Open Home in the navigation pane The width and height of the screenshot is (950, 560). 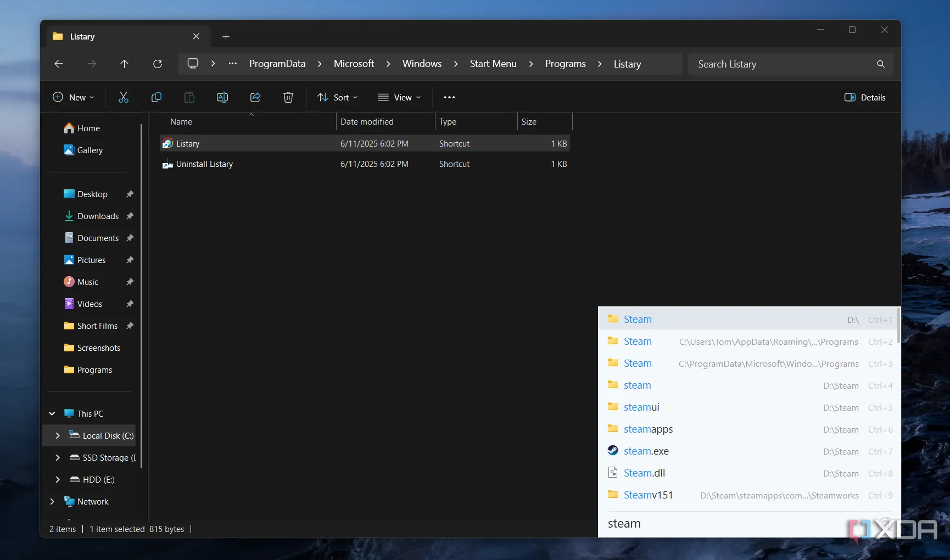click(x=82, y=128)
